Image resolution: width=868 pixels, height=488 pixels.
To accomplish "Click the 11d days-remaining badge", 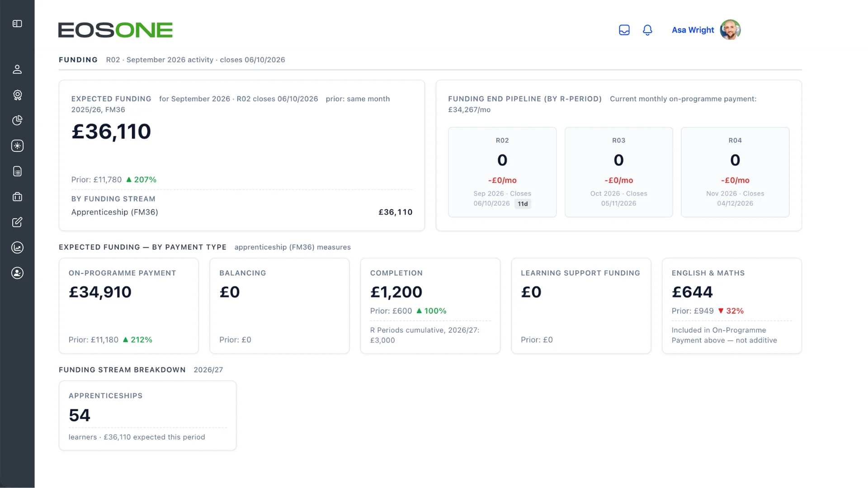I will [523, 204].
